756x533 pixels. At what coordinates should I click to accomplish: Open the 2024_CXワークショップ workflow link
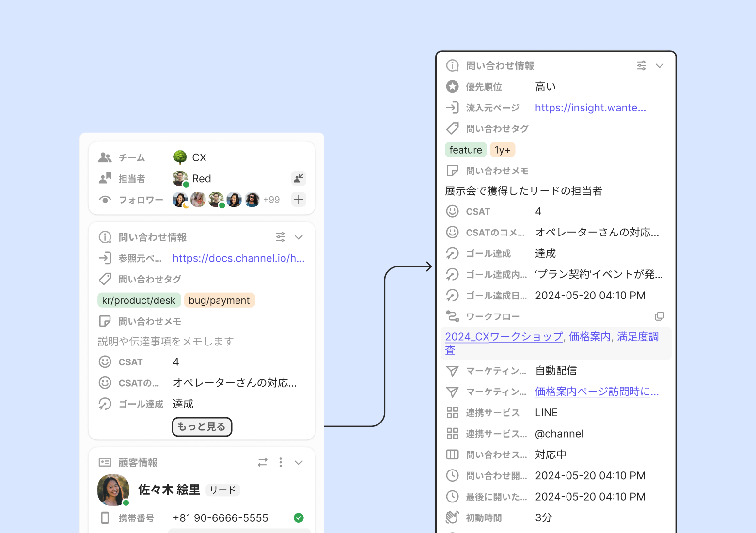click(x=504, y=336)
